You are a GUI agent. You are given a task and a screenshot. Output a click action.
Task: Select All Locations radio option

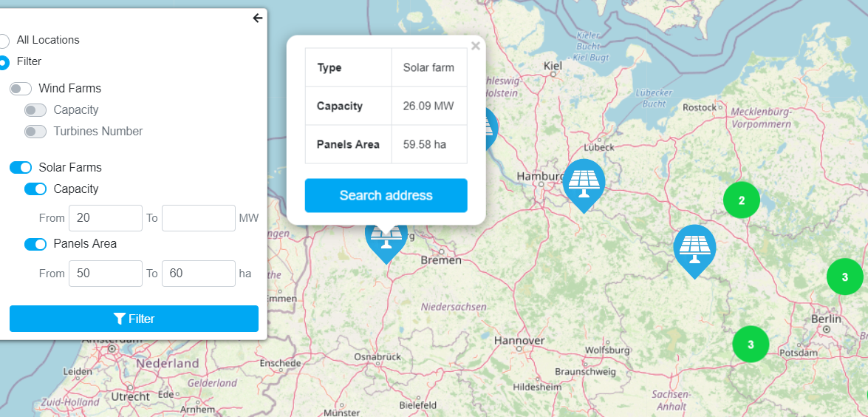coord(4,41)
